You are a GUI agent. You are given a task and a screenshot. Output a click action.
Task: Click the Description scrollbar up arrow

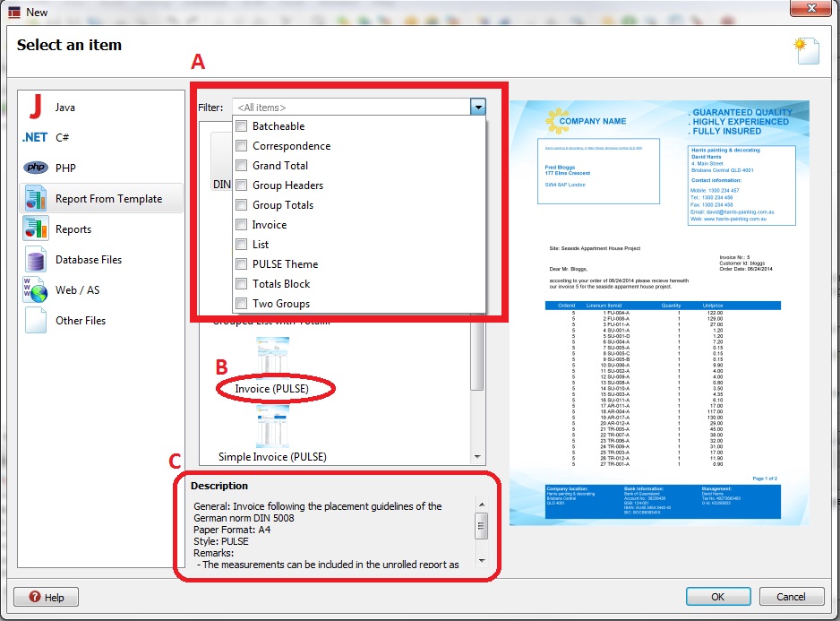click(x=481, y=505)
